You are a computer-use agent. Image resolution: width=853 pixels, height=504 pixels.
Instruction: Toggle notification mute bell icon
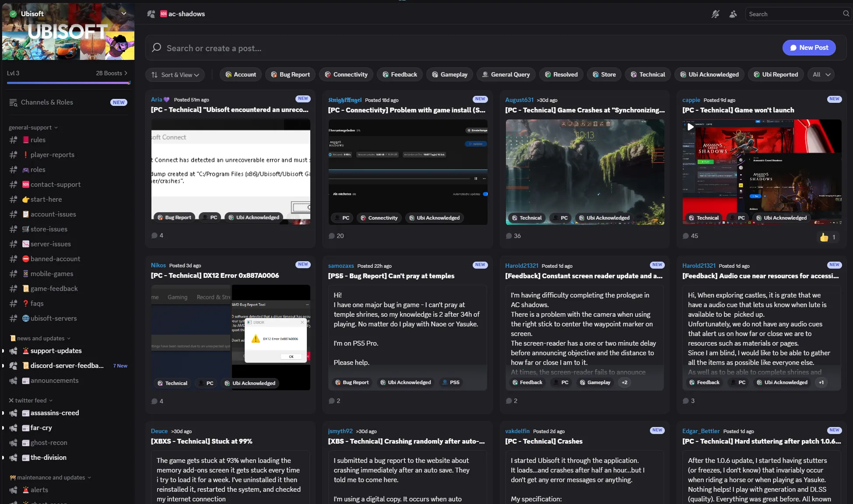click(x=715, y=14)
